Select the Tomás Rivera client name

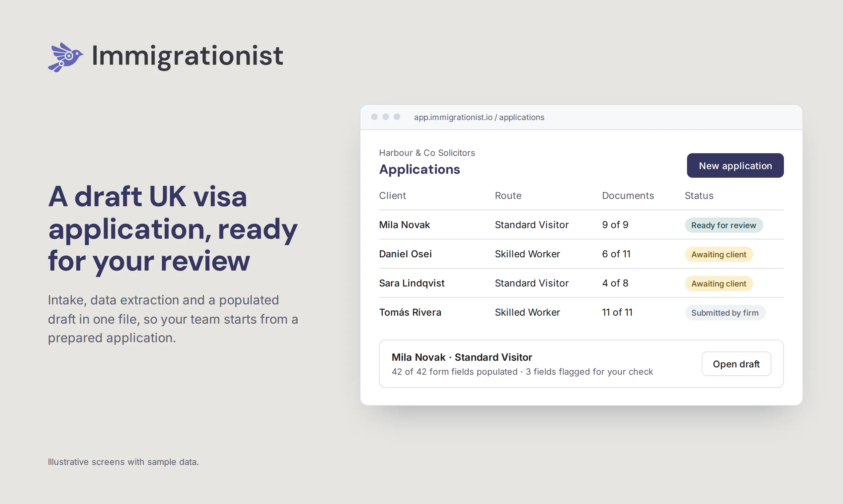coord(410,312)
